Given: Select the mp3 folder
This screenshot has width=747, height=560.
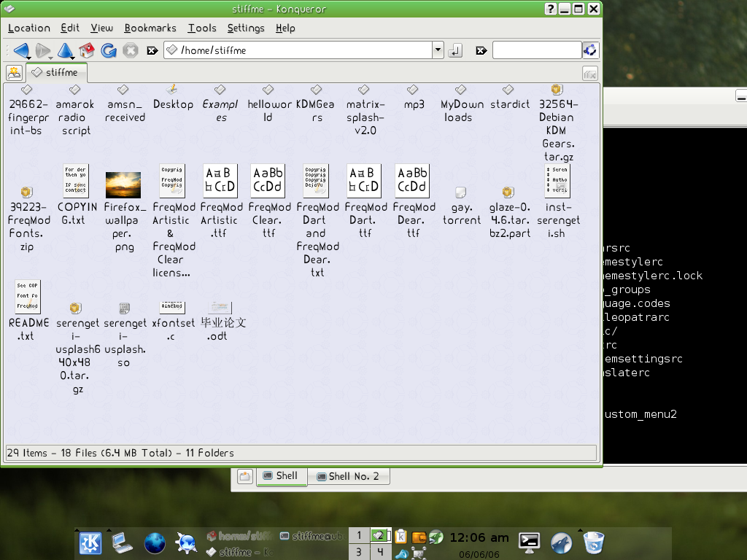Looking at the screenshot, I should point(414,98).
